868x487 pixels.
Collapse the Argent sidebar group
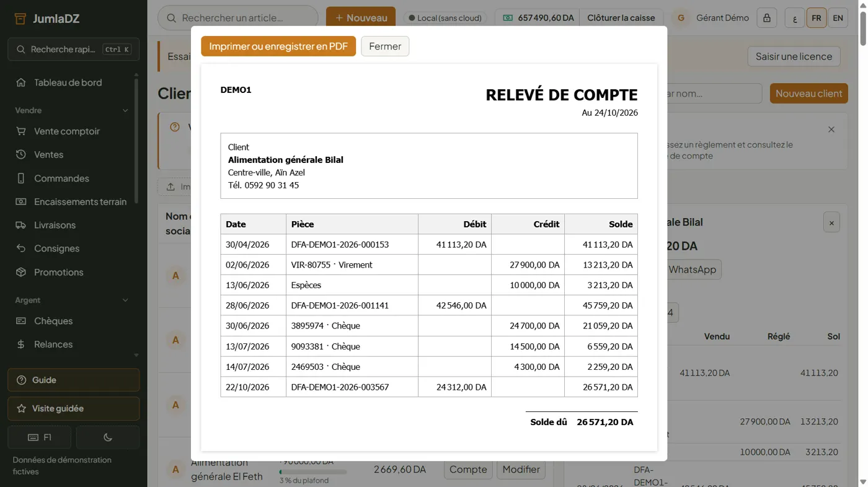tap(125, 301)
